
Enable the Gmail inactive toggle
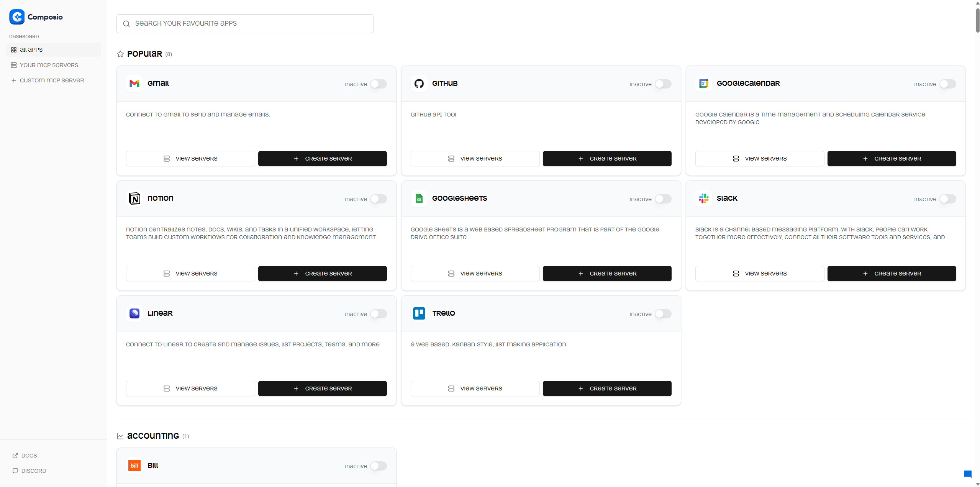pos(379,84)
